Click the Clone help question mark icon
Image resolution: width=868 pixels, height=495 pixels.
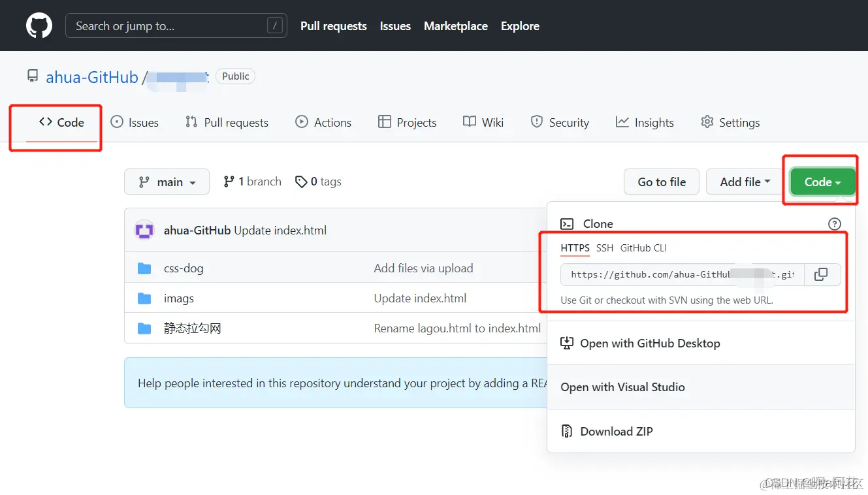(x=834, y=224)
